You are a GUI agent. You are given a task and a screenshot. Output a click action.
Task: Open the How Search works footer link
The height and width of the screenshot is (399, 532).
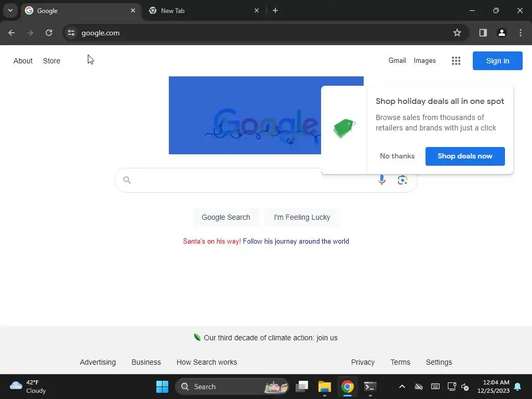[x=207, y=362]
